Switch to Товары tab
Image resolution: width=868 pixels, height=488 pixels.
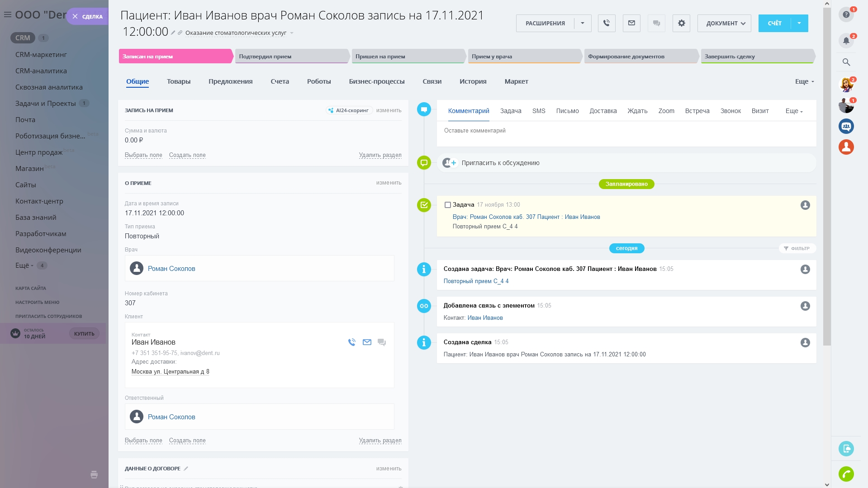[x=179, y=81]
